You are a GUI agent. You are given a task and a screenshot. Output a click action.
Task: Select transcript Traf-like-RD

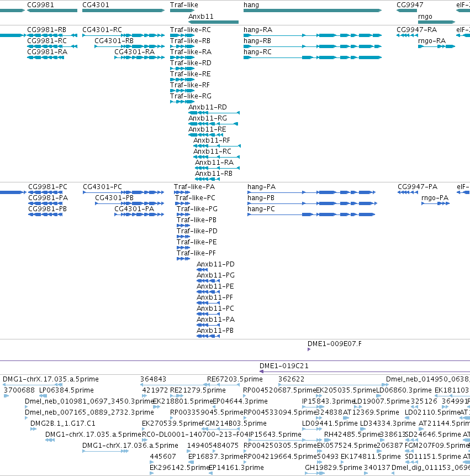[x=191, y=63]
